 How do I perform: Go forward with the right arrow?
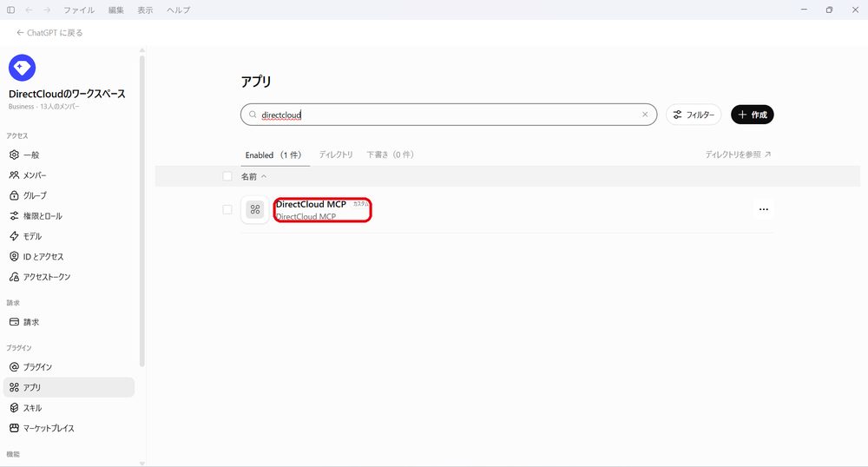tap(47, 10)
